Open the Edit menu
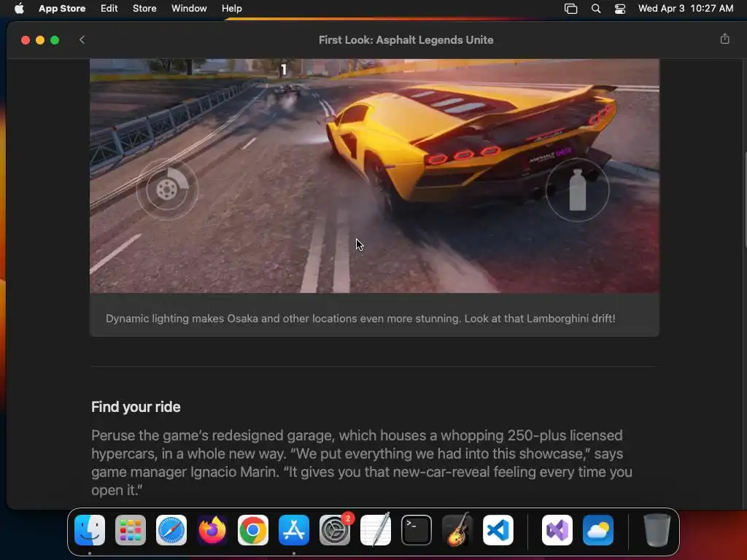The image size is (747, 560). pyautogui.click(x=109, y=9)
